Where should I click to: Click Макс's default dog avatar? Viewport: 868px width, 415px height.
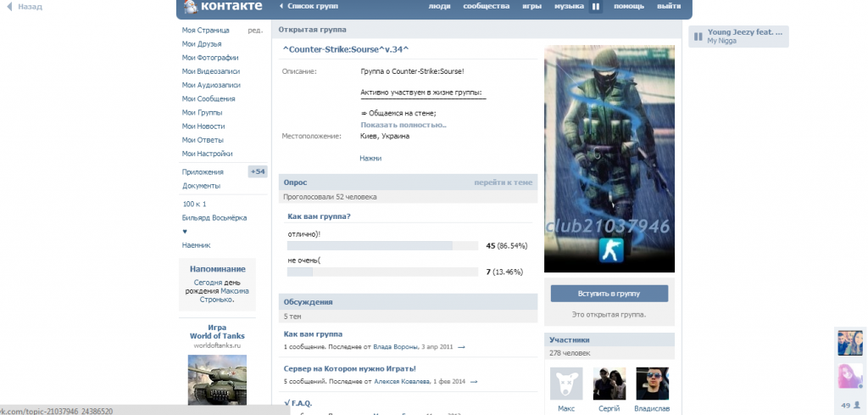(x=565, y=384)
